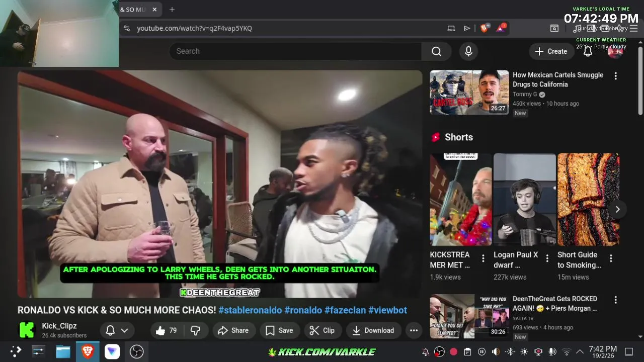Screen dimensions: 644x362
Task: Open clipboard tray icon
Action: (x=467, y=352)
